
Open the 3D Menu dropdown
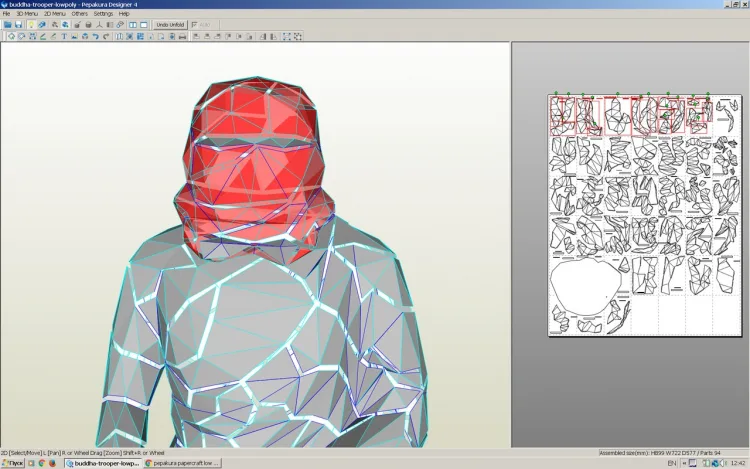coord(27,14)
